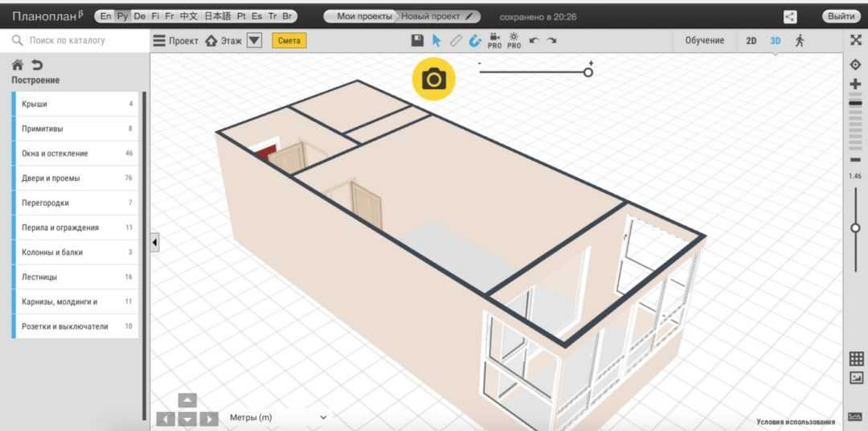The height and width of the screenshot is (431, 868).
Task: Take a snapshot with the yellow camera button
Action: click(x=434, y=79)
